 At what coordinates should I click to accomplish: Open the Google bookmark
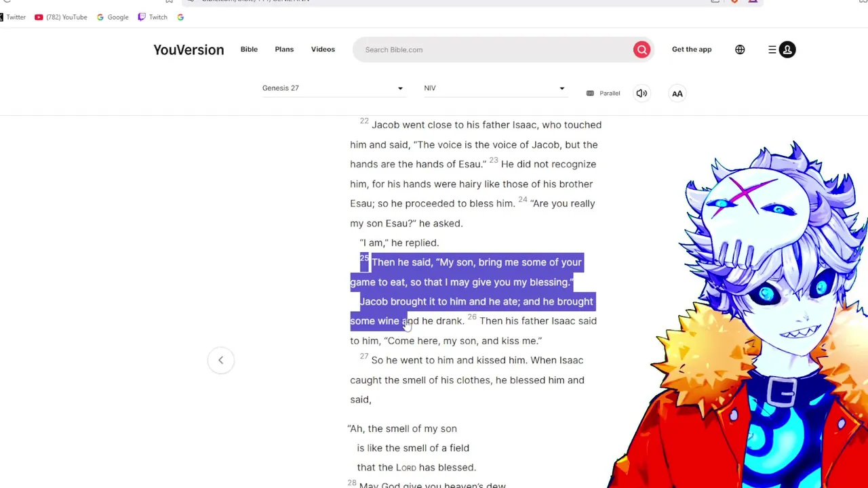[x=113, y=17]
